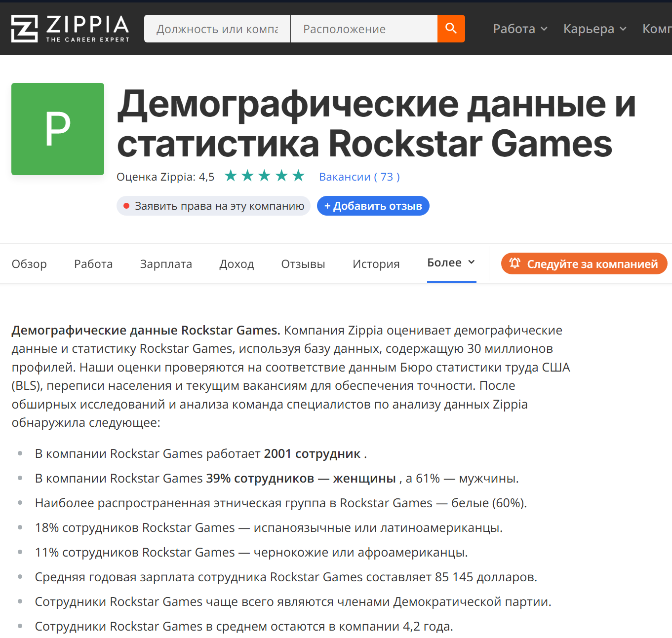This screenshot has width=672, height=638.
Task: Open the Вакансии (73) link
Action: (x=359, y=177)
